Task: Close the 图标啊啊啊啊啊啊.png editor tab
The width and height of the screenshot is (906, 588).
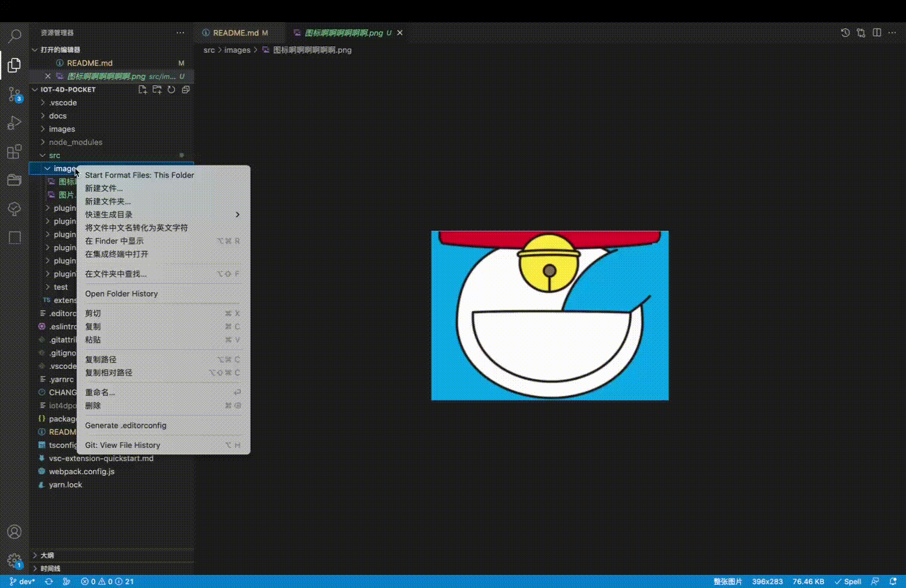Action: pos(400,33)
